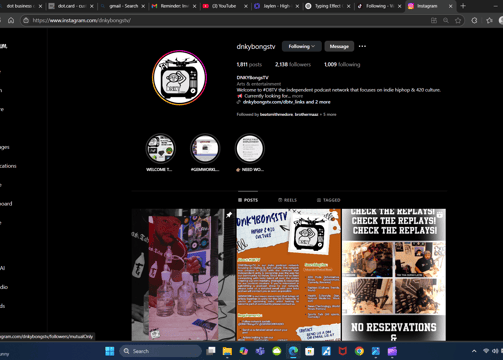This screenshot has width=503, height=360.
Task: Click the 1,811 posts count
Action: pos(249,64)
